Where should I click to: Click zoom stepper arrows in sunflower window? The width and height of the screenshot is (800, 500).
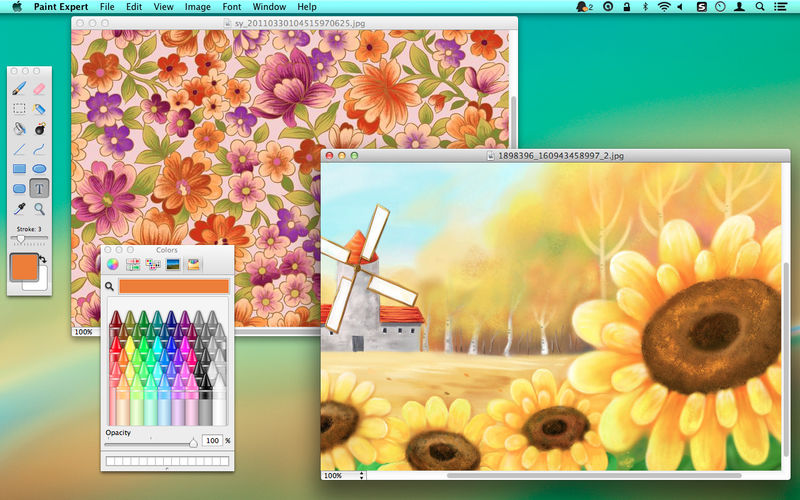click(362, 476)
